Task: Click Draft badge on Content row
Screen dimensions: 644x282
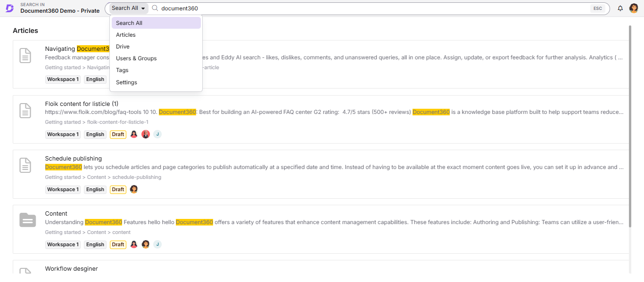Action: pos(118,244)
